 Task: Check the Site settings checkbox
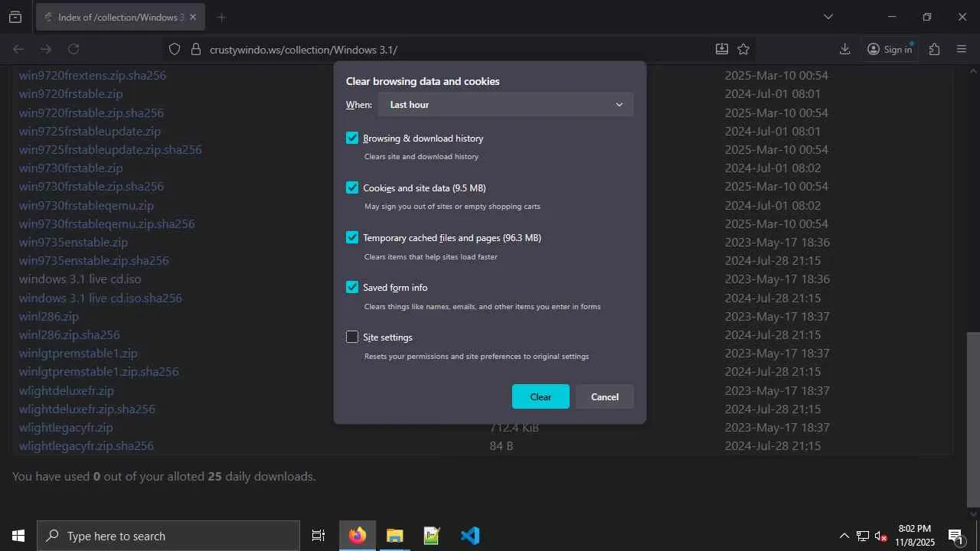tap(352, 337)
